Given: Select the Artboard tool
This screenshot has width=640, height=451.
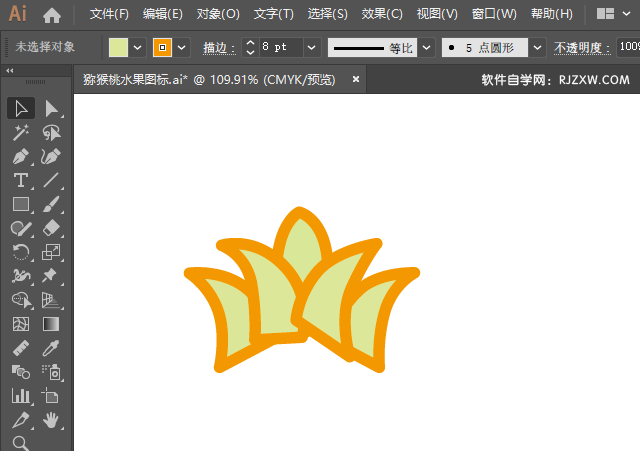Looking at the screenshot, I should click(x=51, y=396).
